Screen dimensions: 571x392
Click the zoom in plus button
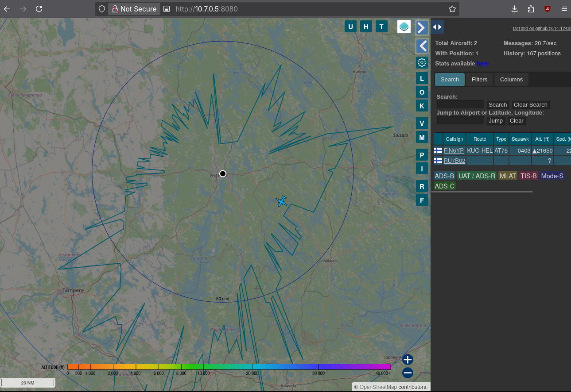[x=408, y=359]
